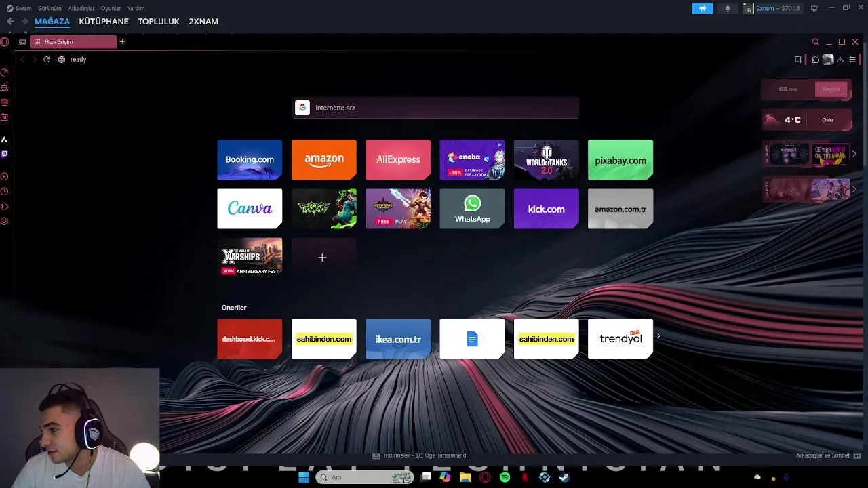Open the WhatsApp speed dial tile
Image resolution: width=868 pixels, height=488 pixels.
coord(472,209)
